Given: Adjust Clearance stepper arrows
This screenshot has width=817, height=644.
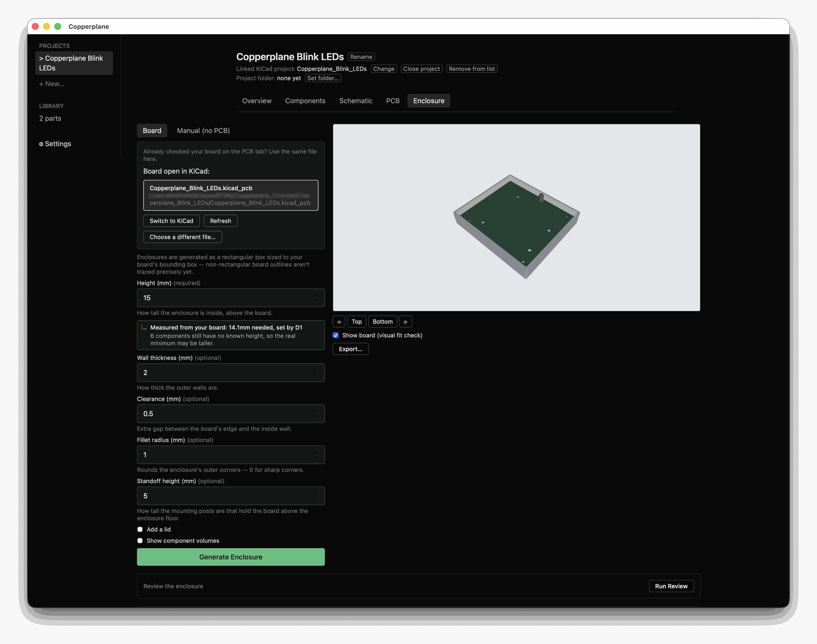Looking at the screenshot, I should [x=315, y=414].
